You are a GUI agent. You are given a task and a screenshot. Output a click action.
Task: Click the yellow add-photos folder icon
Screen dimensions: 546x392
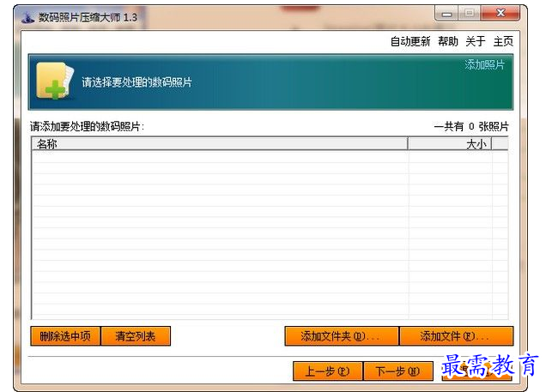(55, 81)
